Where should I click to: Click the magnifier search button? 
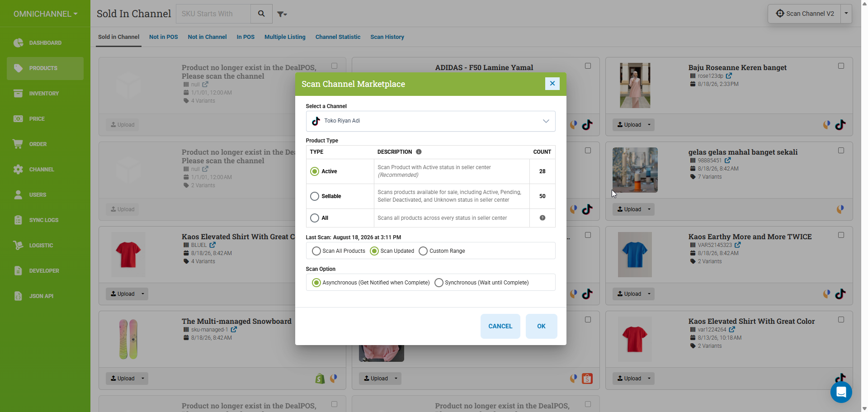[x=261, y=14]
